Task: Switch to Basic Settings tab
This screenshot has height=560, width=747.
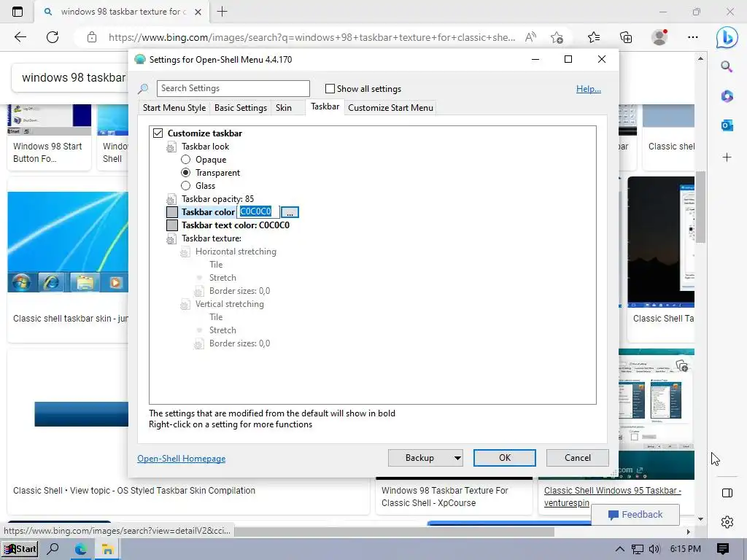Action: click(241, 108)
